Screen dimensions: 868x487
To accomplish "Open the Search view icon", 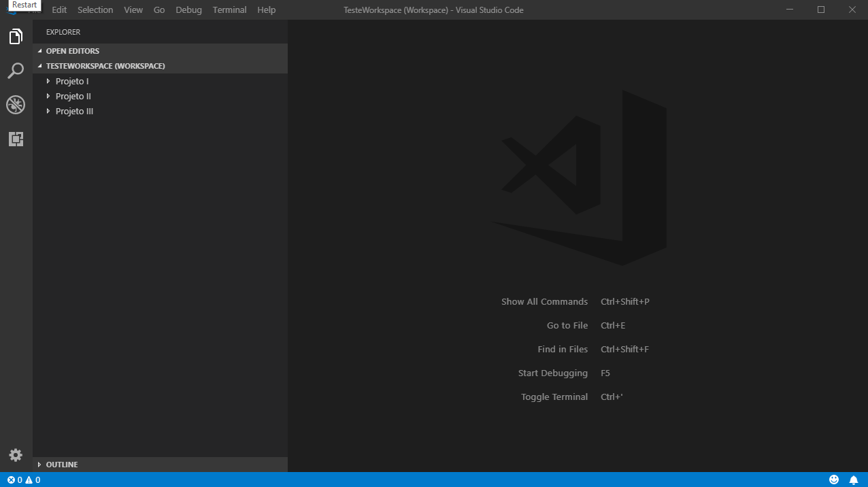I will (16, 71).
